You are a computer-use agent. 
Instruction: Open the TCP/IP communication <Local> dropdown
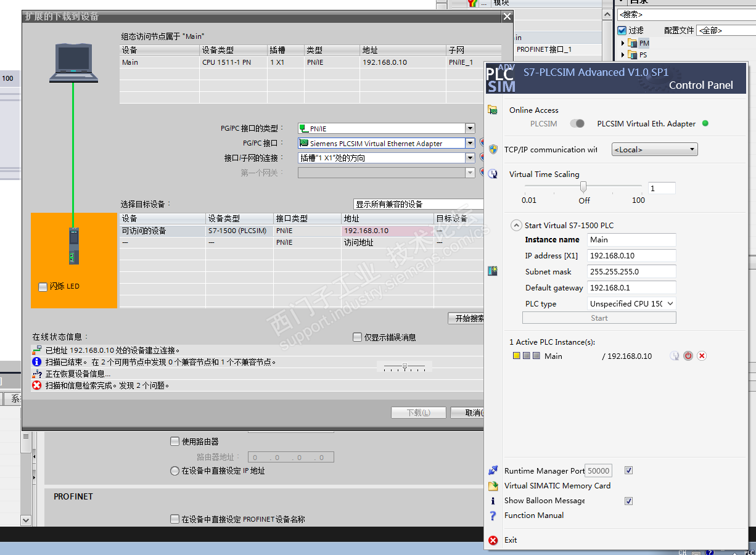(x=654, y=149)
